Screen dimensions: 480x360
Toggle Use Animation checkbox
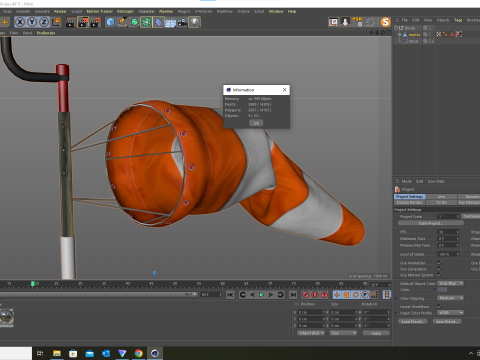click(439, 263)
